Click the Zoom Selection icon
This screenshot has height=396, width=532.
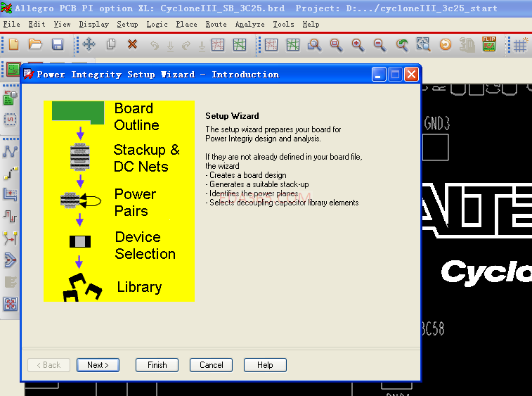[x=423, y=45]
